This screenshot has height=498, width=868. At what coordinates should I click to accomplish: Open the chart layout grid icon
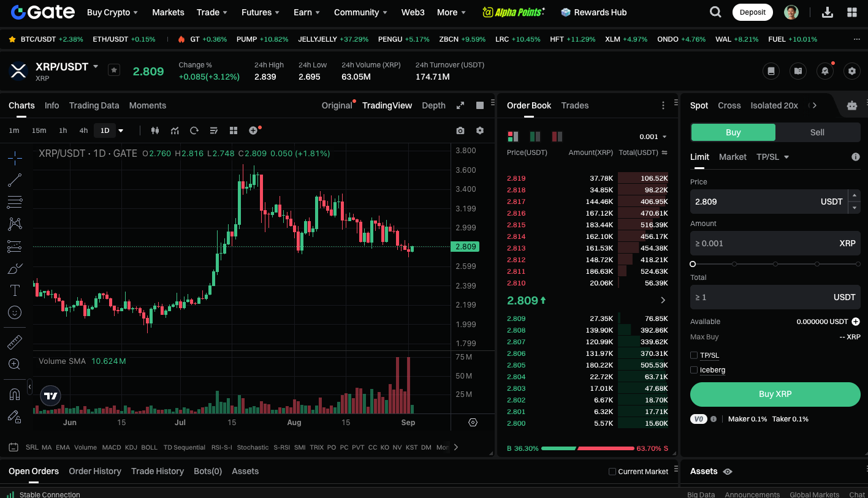234,130
